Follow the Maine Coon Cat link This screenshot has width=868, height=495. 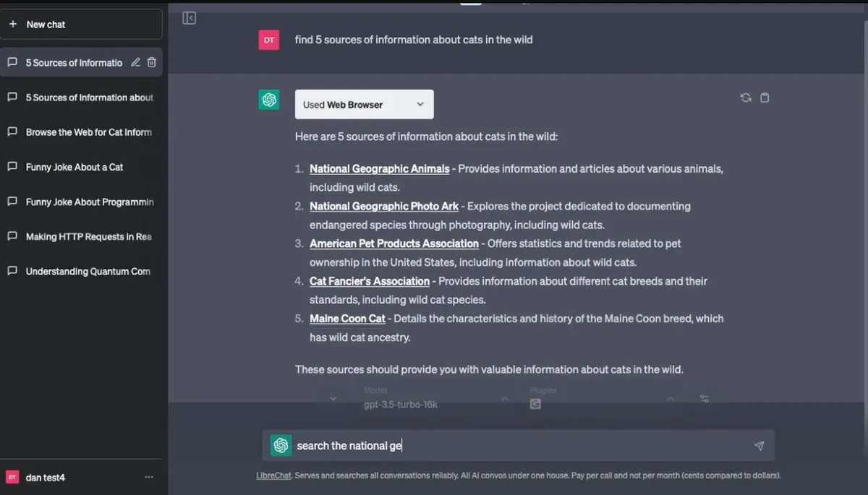[347, 319]
